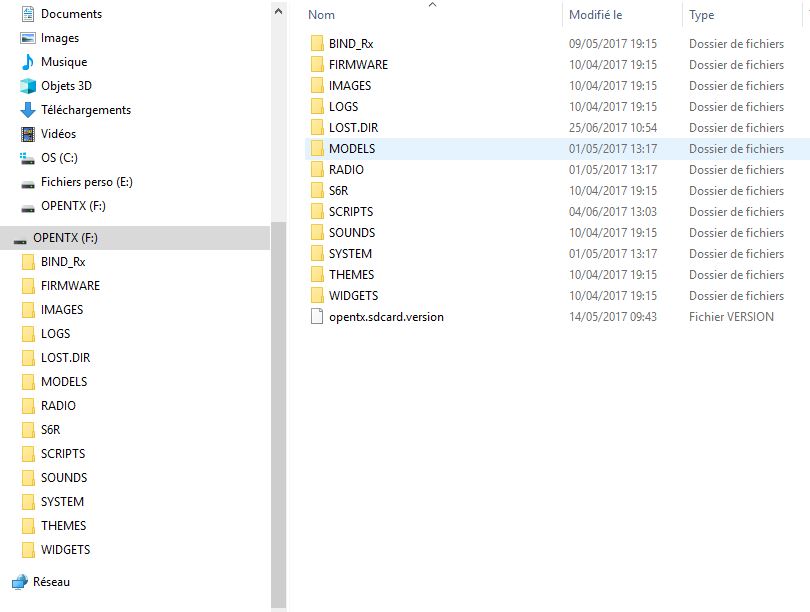Screen dimensions: 810x612
Task: Select SOUNDS folder icon in file list
Action: 317,232
